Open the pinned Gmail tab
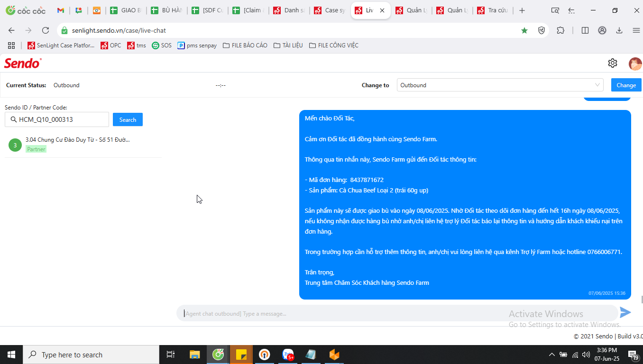This screenshot has height=364, width=643. tap(61, 10)
